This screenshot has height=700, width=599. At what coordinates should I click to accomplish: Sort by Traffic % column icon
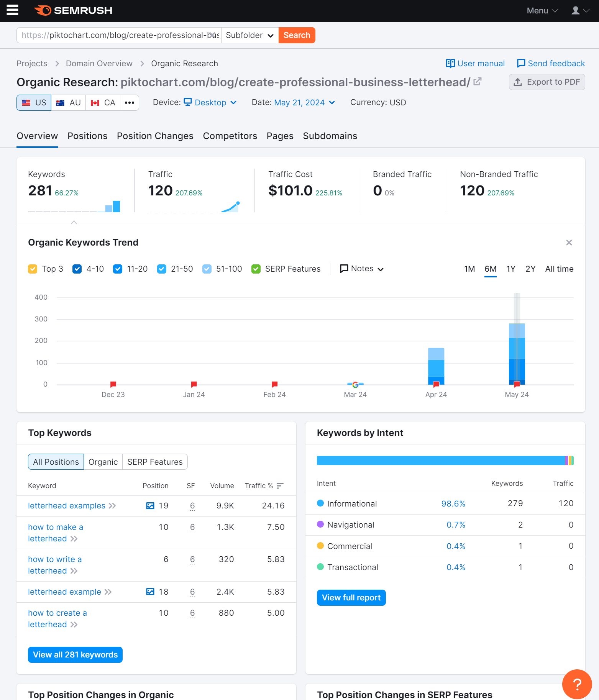pos(280,486)
